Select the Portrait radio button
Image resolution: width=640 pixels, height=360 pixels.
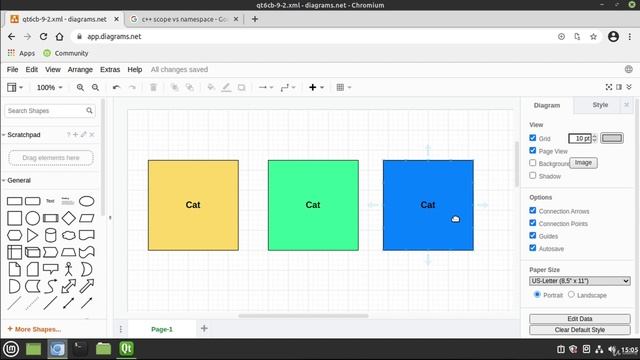(x=537, y=294)
